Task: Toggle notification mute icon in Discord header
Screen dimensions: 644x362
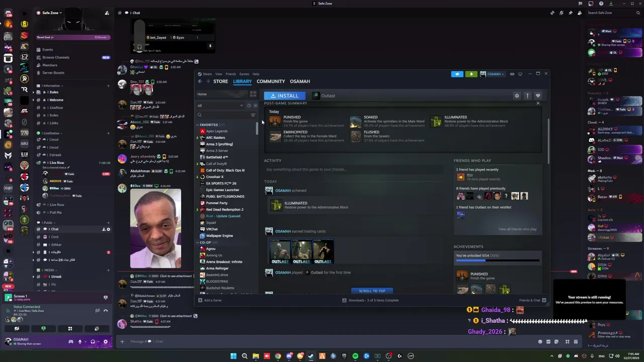Action: (x=561, y=13)
